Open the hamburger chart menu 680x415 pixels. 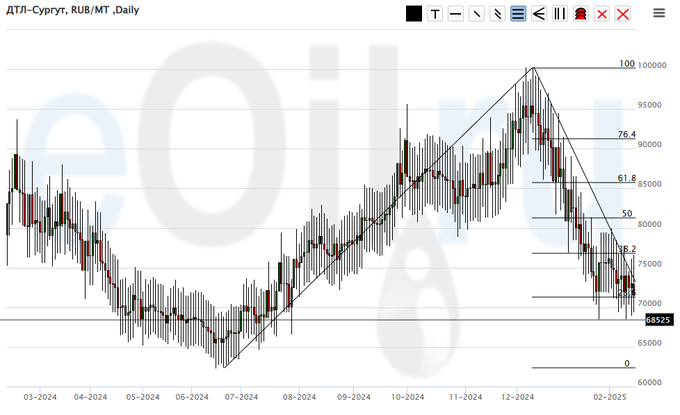click(659, 13)
